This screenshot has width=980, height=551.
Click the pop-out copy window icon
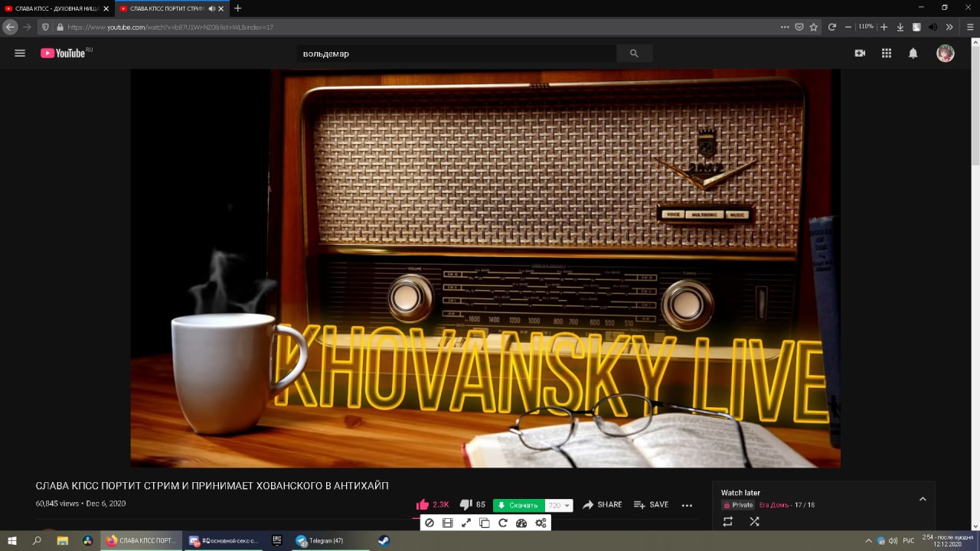click(x=485, y=523)
